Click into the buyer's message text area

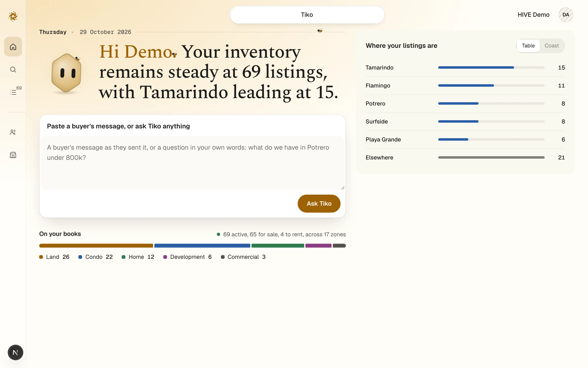pyautogui.click(x=193, y=163)
